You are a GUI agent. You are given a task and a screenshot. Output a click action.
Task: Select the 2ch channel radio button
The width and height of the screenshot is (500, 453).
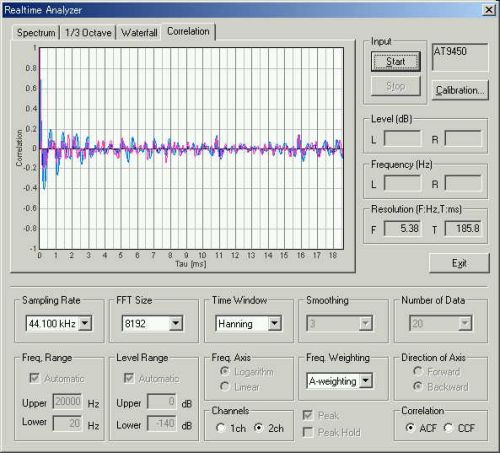point(269,428)
